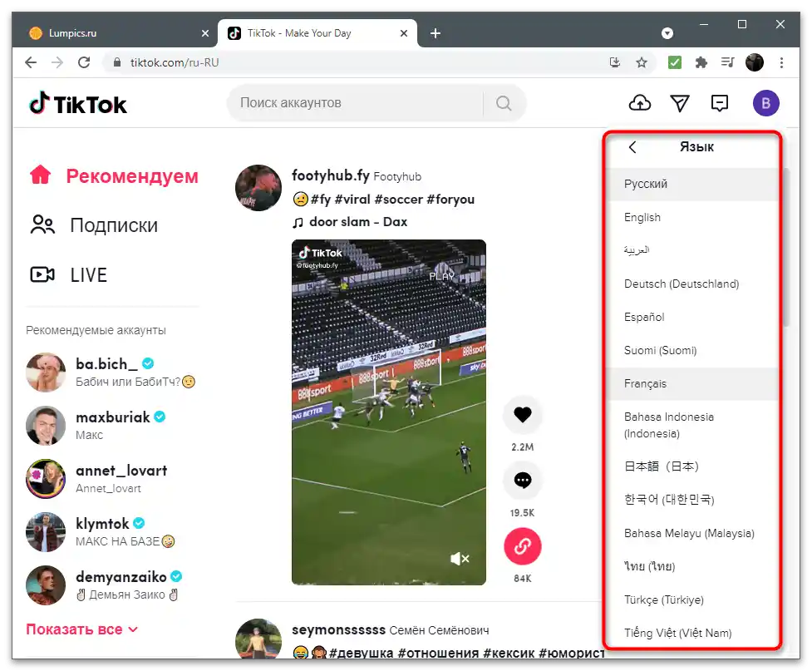The image size is (812, 671).
Task: Select Русский language
Action: tap(692, 184)
